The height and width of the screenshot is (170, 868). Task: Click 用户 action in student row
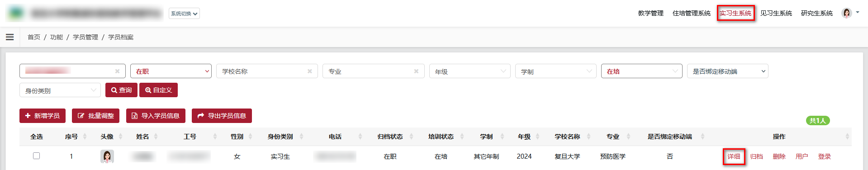tap(802, 156)
